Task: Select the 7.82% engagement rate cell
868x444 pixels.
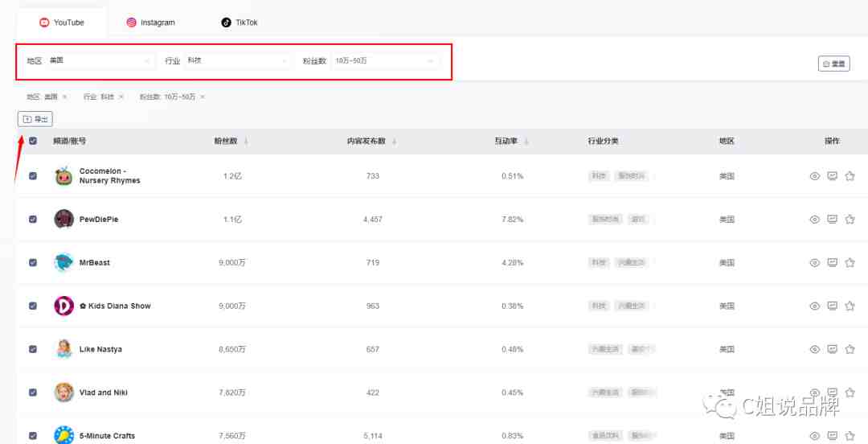Action: pyautogui.click(x=512, y=220)
